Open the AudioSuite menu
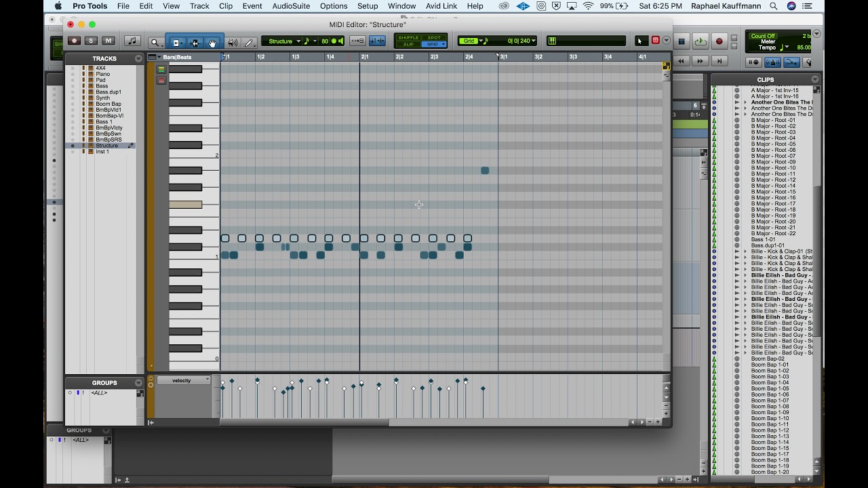 (x=291, y=6)
